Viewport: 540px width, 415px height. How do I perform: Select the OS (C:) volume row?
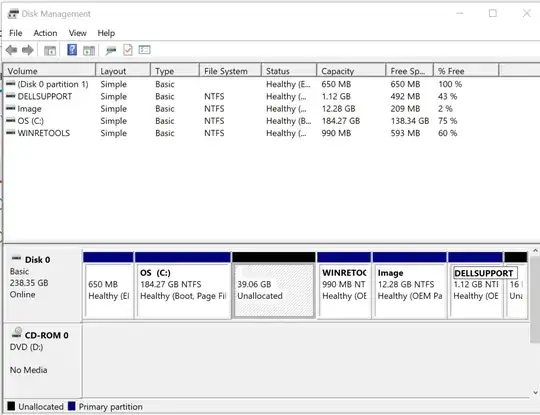click(234, 121)
